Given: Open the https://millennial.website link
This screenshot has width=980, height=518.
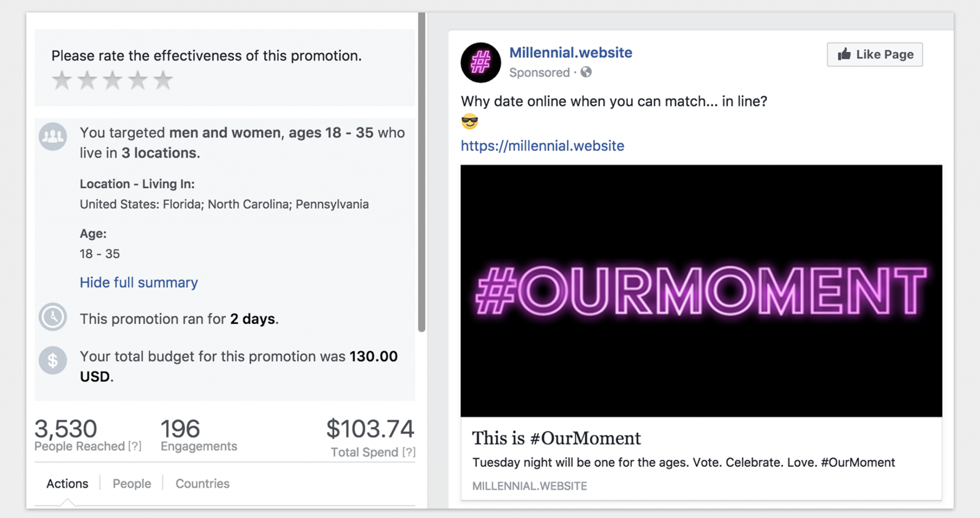Looking at the screenshot, I should 543,146.
